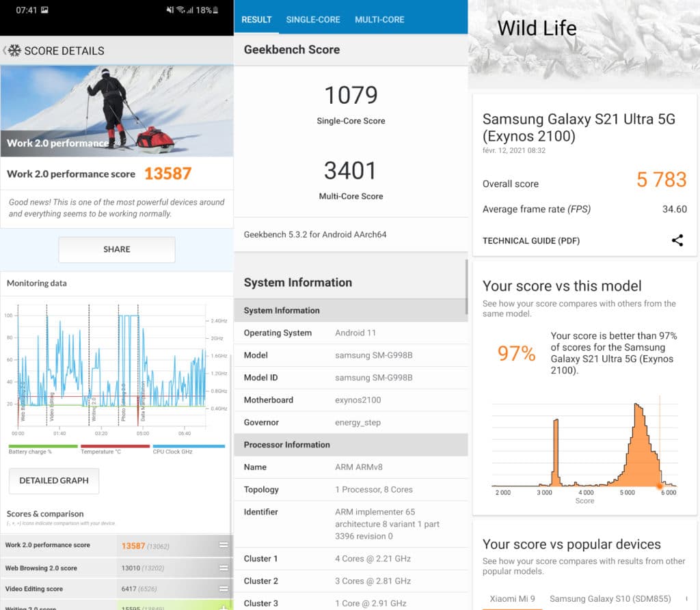The height and width of the screenshot is (610, 700).
Task: Tap the Wild Life score distribution histogram
Action: pos(584,449)
